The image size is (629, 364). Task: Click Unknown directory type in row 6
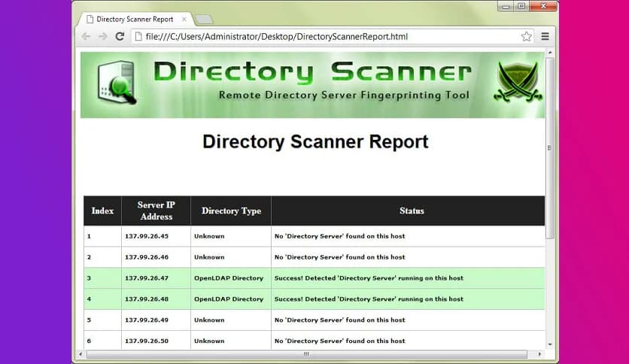[x=209, y=341]
